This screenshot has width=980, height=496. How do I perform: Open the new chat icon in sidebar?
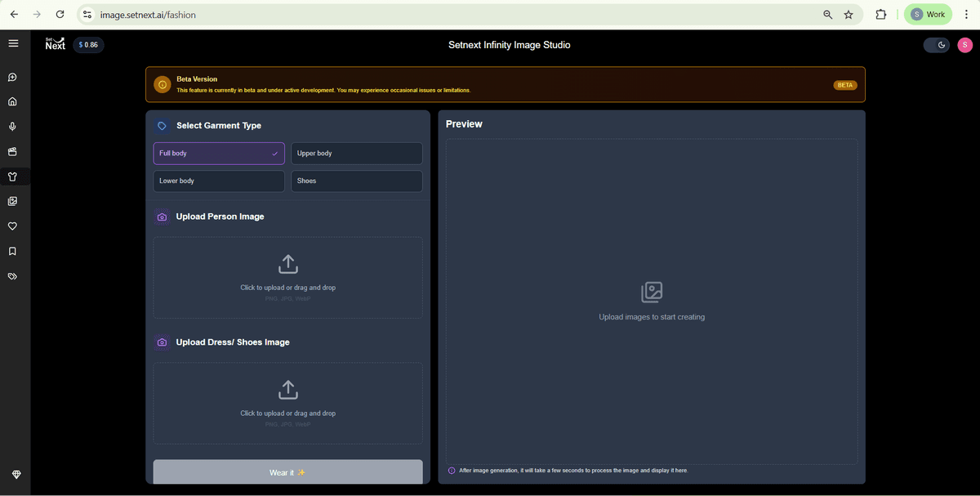13,78
